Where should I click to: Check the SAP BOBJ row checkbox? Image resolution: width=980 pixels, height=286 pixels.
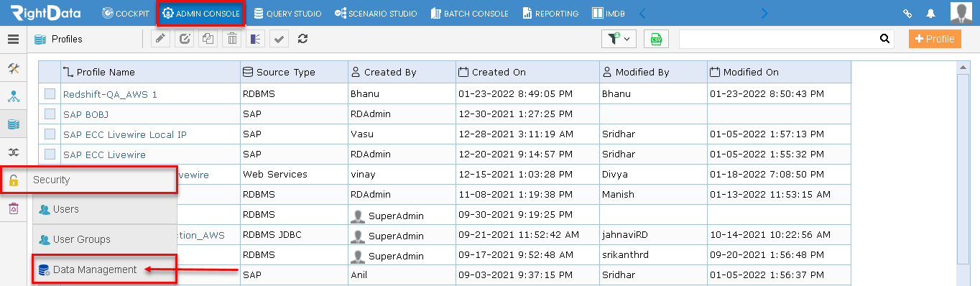(x=50, y=114)
